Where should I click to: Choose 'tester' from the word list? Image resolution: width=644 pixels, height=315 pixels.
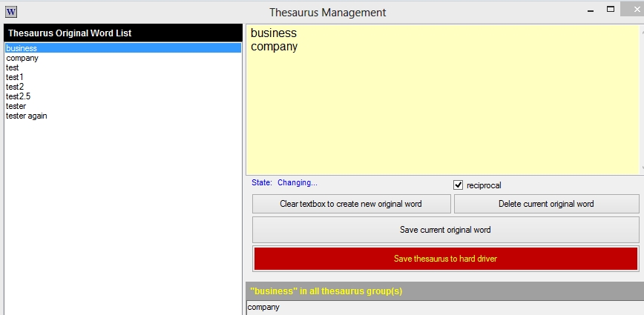click(x=16, y=106)
